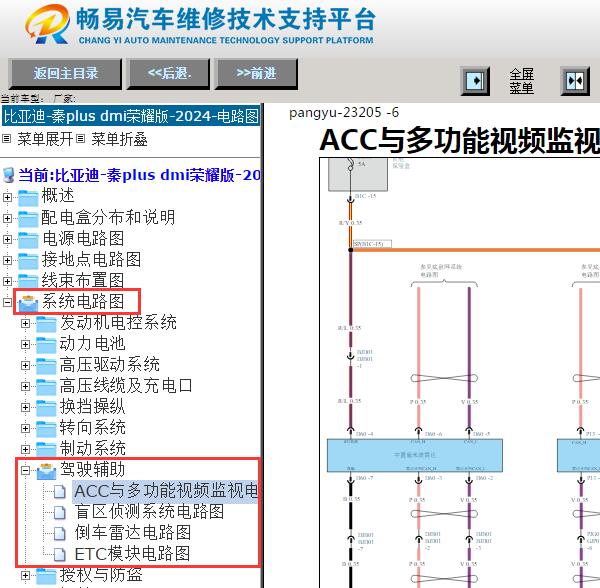Click the 高压线缆及充电口 folder icon
The image size is (600, 588).
[x=46, y=387]
